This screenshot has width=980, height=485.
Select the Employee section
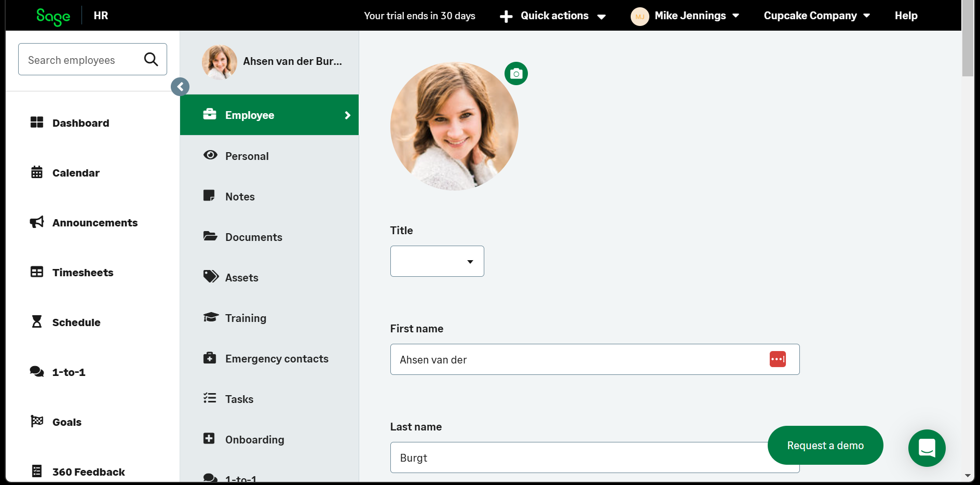click(269, 115)
